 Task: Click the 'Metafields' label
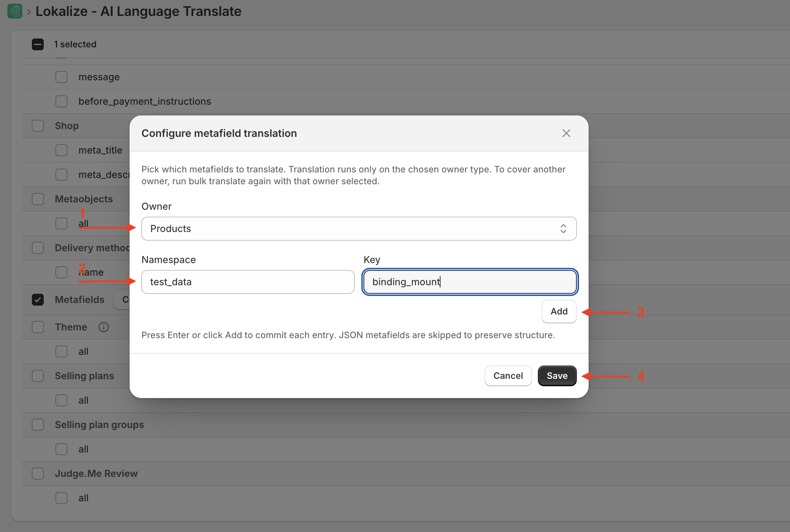click(x=80, y=300)
